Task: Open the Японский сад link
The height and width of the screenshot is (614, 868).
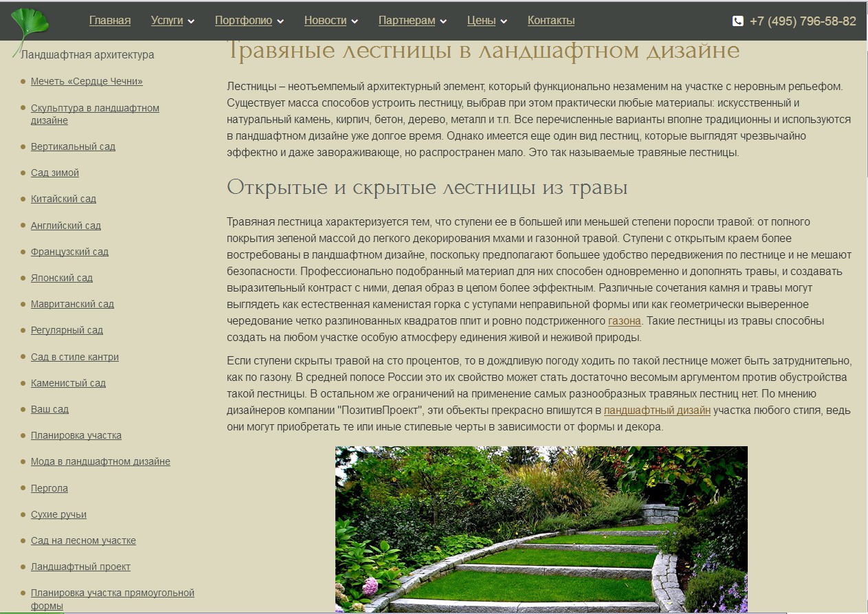Action: [62, 278]
